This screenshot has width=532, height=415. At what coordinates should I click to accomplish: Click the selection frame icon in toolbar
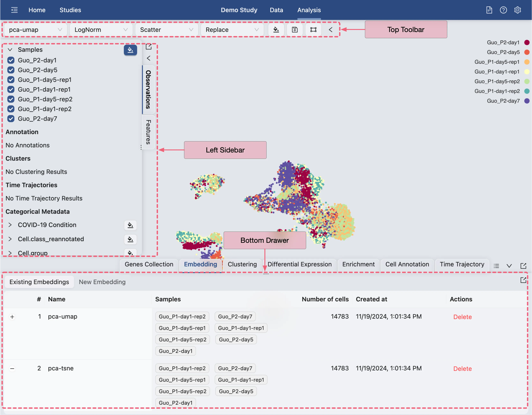[313, 30]
